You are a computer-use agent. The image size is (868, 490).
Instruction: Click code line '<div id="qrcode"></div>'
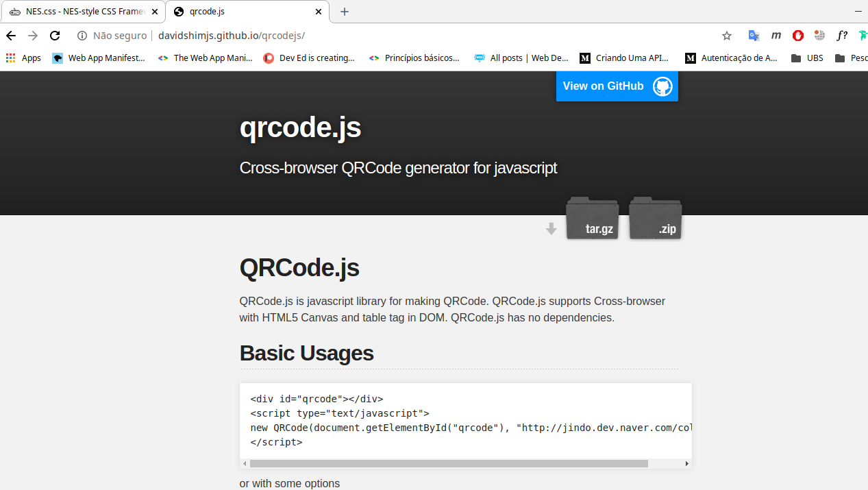coord(317,399)
